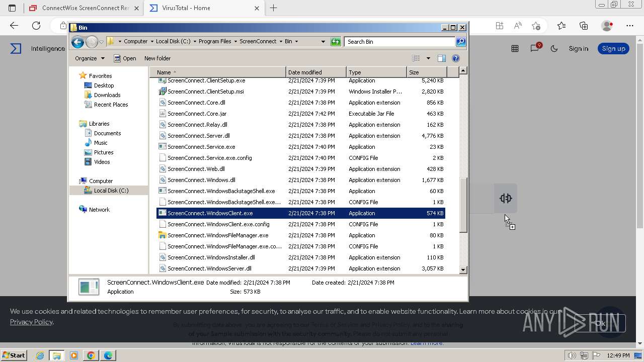Open the recent pages dropdown arrow

101,42
